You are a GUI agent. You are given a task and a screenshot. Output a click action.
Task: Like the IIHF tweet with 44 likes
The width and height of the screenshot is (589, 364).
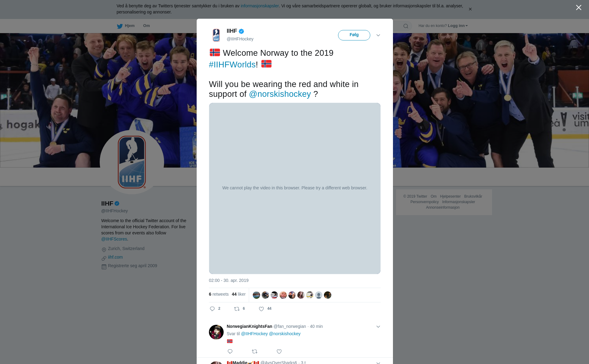pos(261,309)
